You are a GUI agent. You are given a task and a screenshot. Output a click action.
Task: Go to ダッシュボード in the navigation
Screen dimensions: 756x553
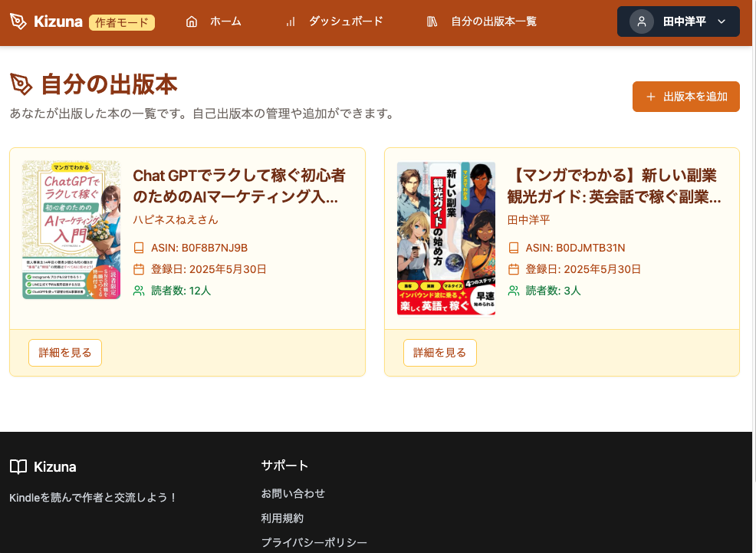345,21
